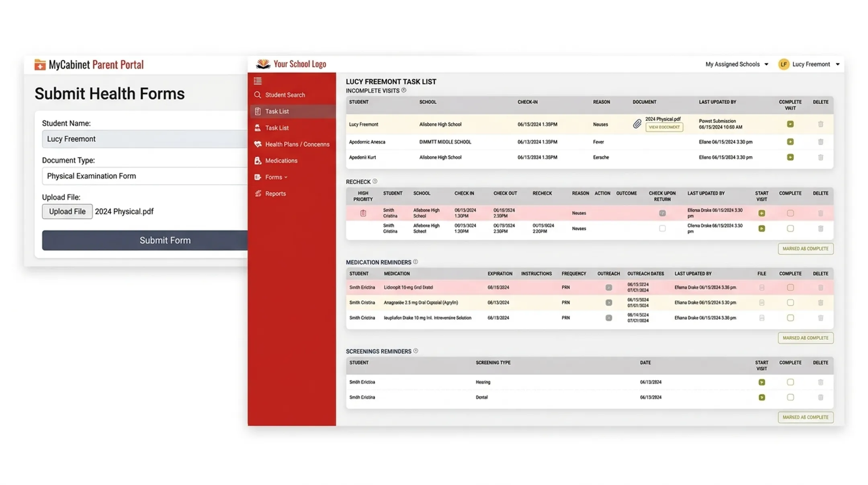Submit Form in the Parent Portal

(145, 240)
